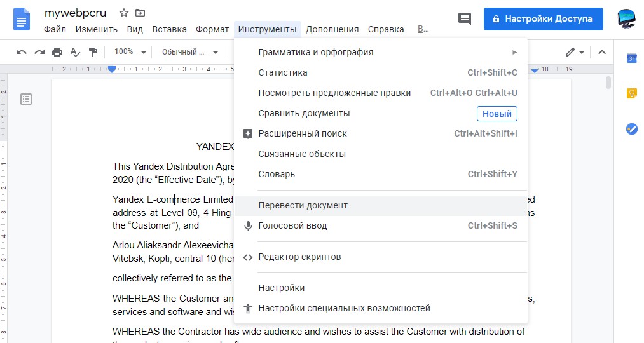Redo the last action
644x343 pixels.
click(39, 52)
